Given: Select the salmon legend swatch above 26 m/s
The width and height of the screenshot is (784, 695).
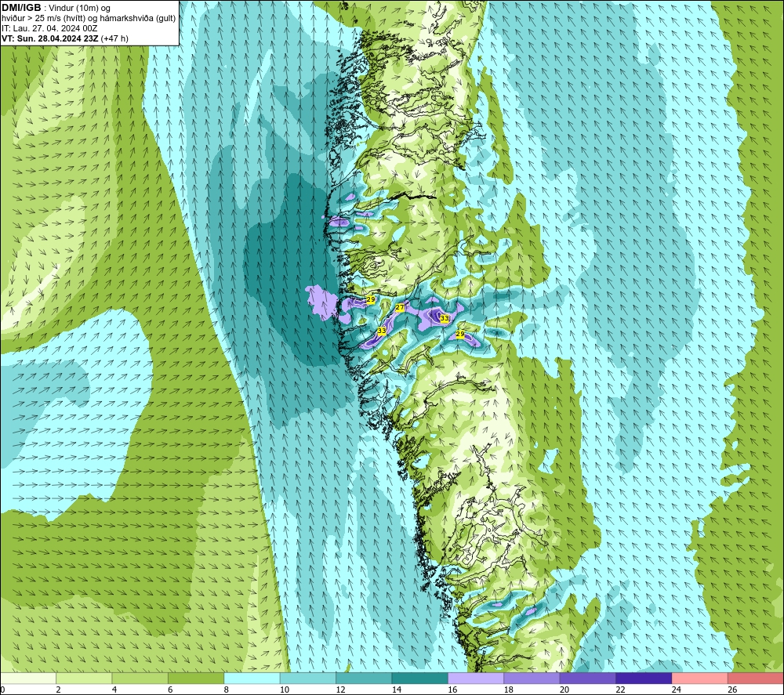Looking at the screenshot, I should coord(756,678).
